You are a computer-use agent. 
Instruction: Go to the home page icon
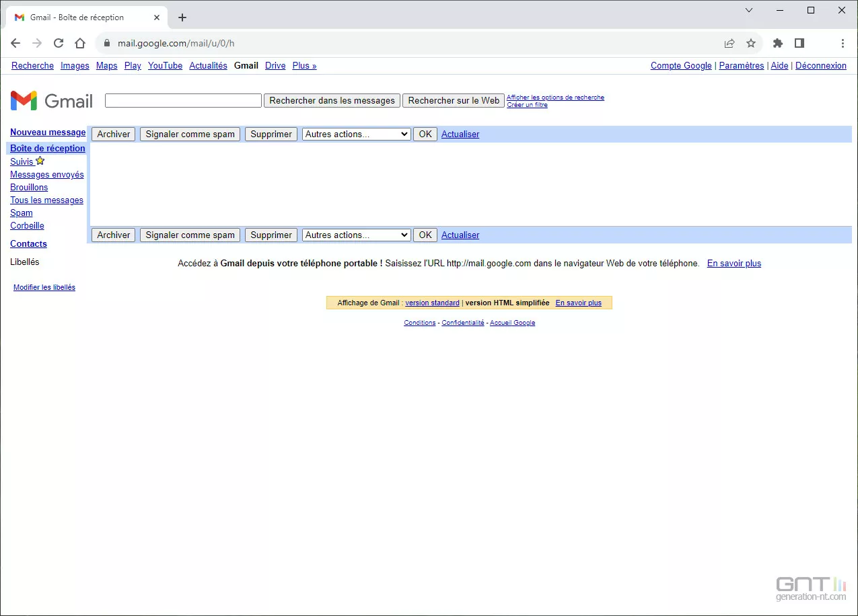coord(80,43)
